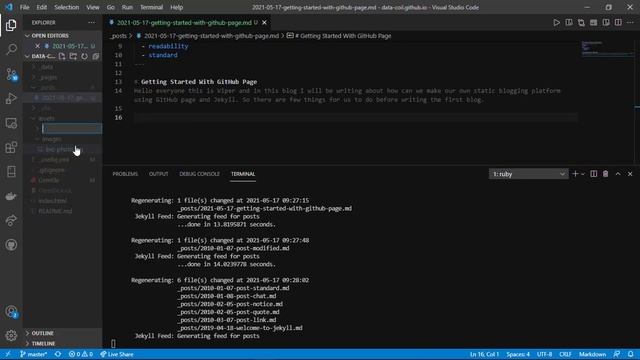Select the 1: ruby terminal dropdown

point(528,174)
